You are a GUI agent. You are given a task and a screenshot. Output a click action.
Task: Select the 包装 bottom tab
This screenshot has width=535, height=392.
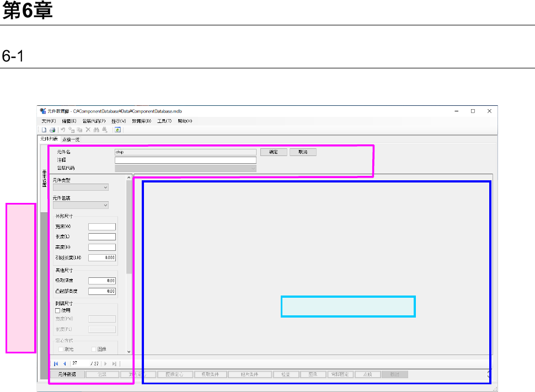coord(102,374)
